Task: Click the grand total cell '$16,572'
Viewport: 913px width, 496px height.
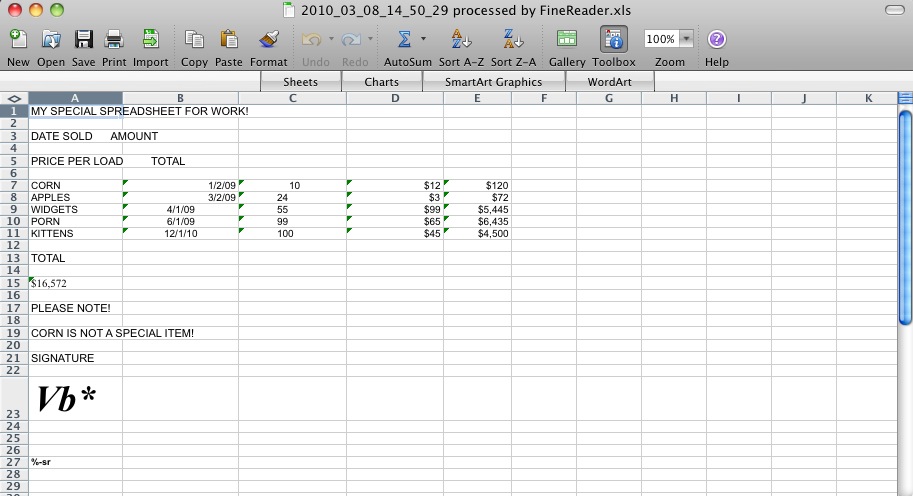Action: [x=75, y=284]
